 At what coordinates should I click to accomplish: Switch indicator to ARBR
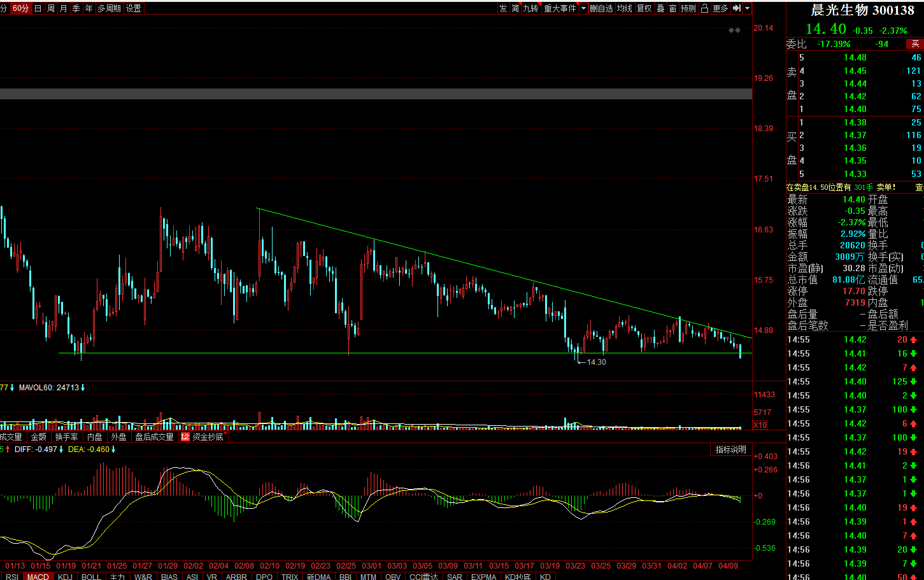tap(236, 577)
